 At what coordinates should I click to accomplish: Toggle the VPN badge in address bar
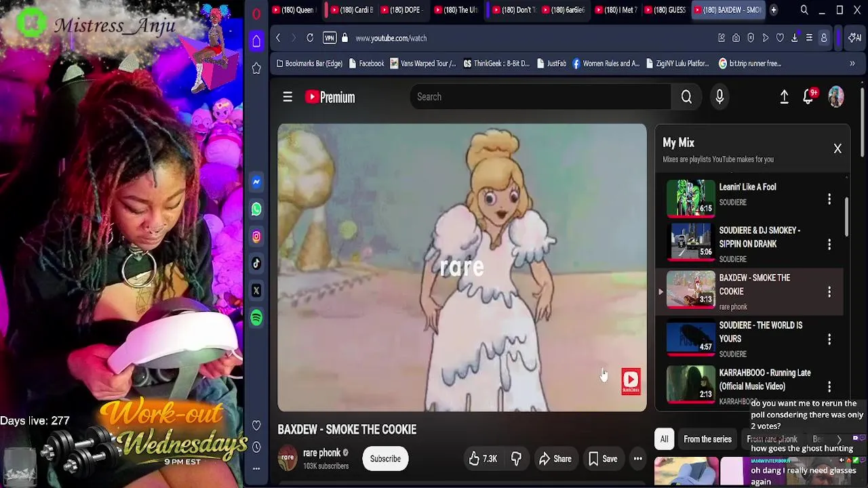[x=330, y=38]
